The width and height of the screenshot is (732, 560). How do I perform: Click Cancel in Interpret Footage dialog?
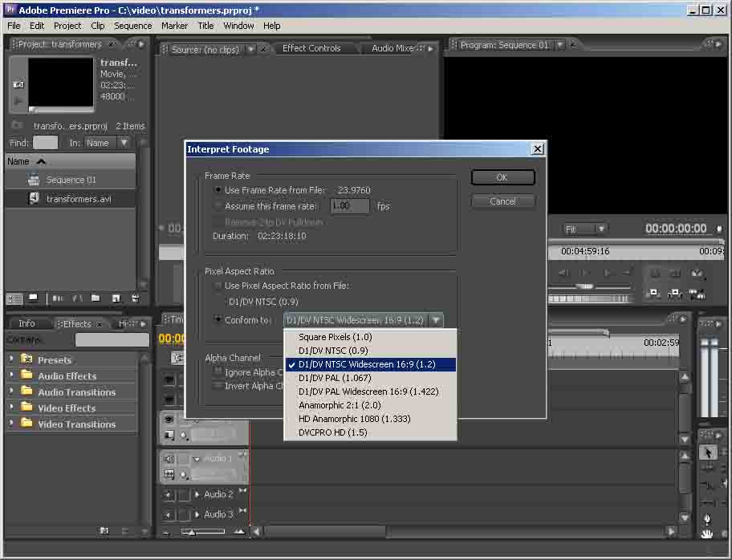[x=502, y=201]
